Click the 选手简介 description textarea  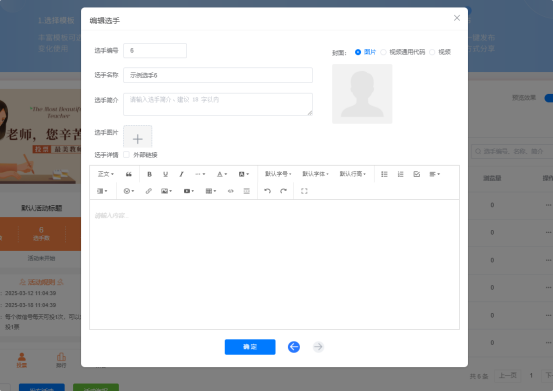218,104
